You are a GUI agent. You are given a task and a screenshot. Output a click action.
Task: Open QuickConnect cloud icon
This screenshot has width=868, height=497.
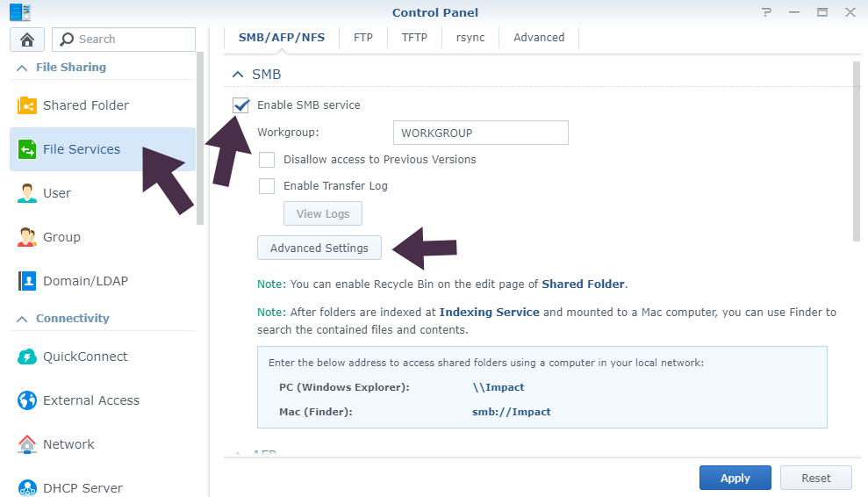27,357
